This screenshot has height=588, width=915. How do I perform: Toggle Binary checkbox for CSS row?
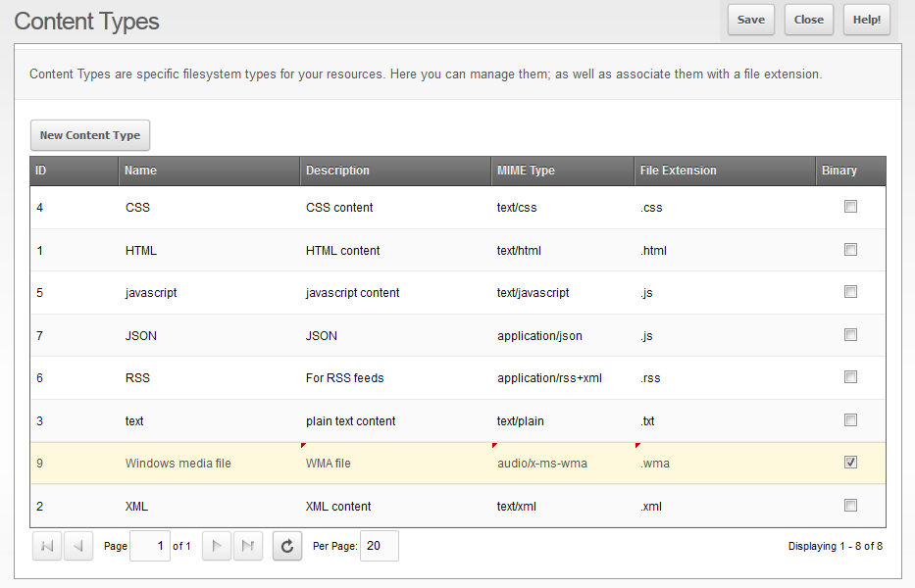pyautogui.click(x=850, y=207)
